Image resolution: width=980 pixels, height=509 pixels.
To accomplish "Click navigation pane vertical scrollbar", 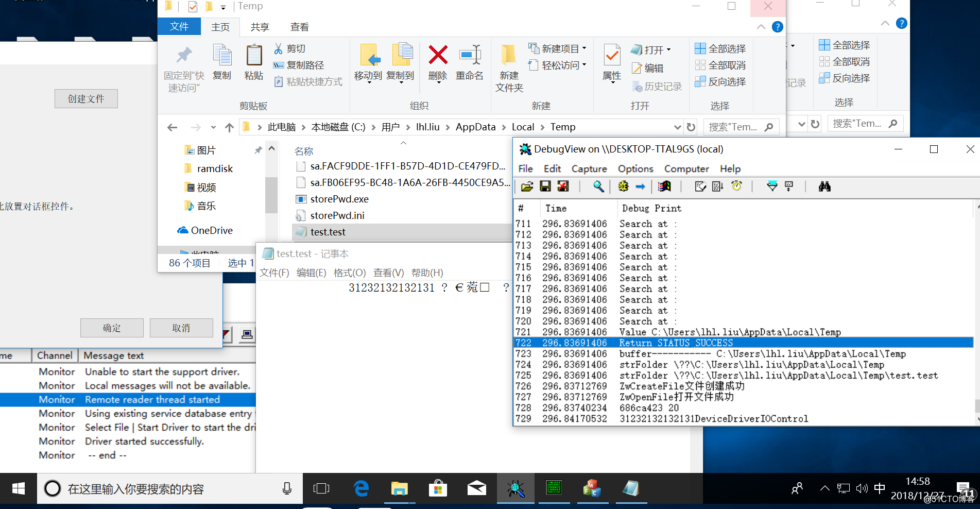I will (271, 195).
